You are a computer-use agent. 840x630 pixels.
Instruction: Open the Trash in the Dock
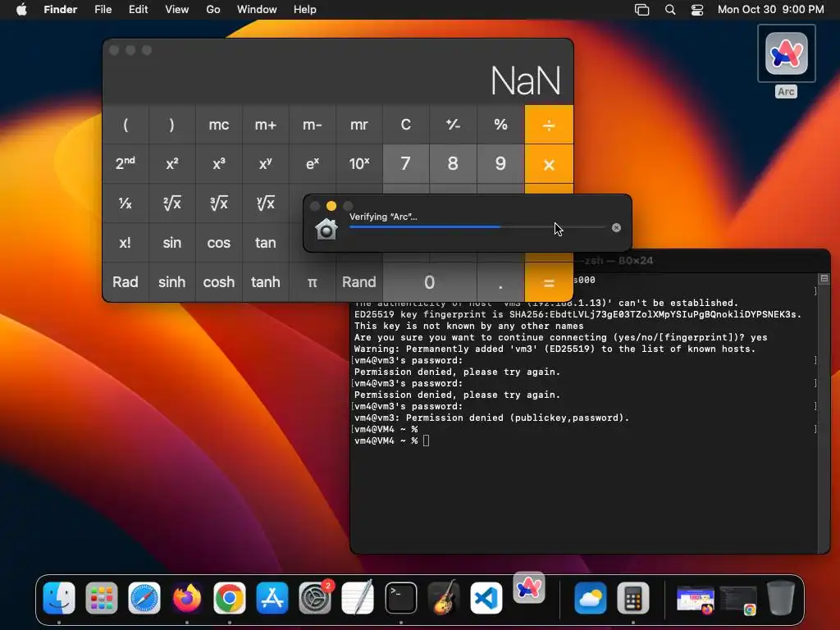pos(781,598)
